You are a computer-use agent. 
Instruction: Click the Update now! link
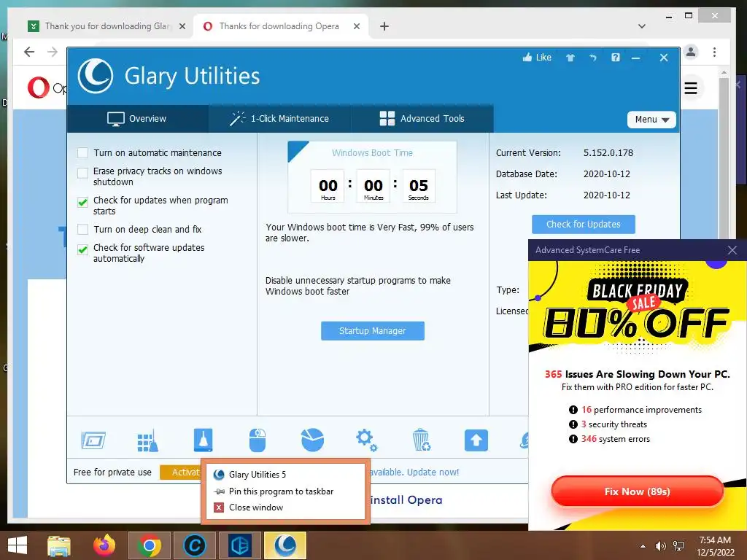[433, 472]
